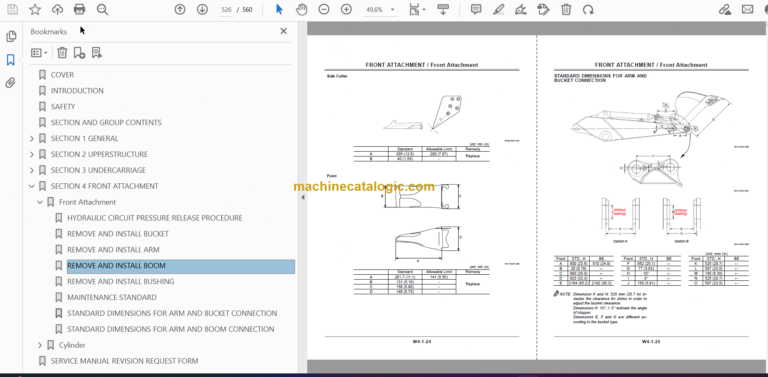
Task: Open HYDRAULIC CIRCUIT PRESSURE RELEASE PROCEDURE bookmark
Action: click(155, 218)
